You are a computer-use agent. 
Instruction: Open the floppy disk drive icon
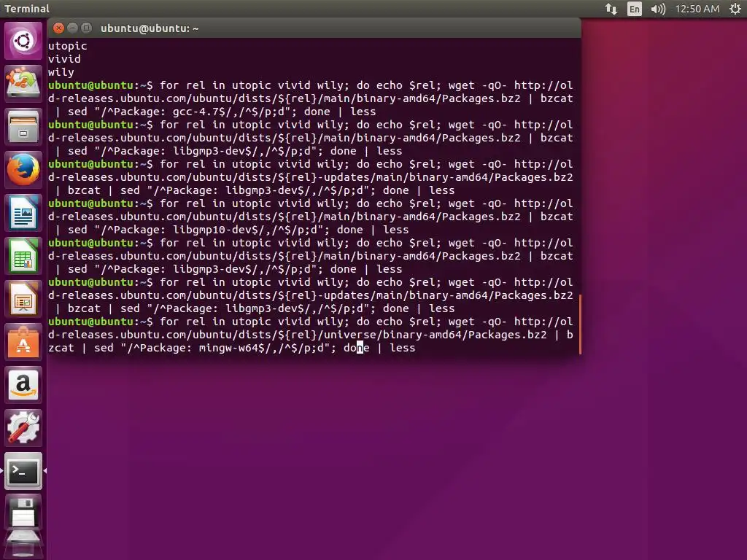click(23, 513)
